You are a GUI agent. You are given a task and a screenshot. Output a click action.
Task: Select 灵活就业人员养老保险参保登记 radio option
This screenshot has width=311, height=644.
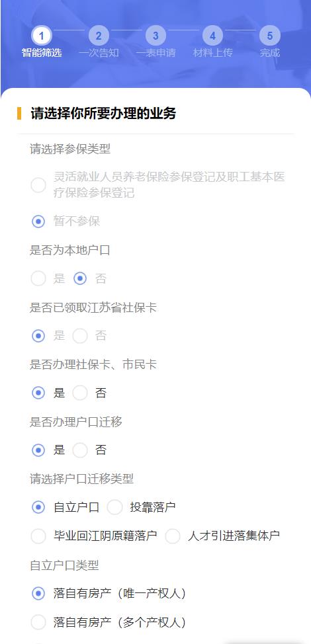(38, 185)
